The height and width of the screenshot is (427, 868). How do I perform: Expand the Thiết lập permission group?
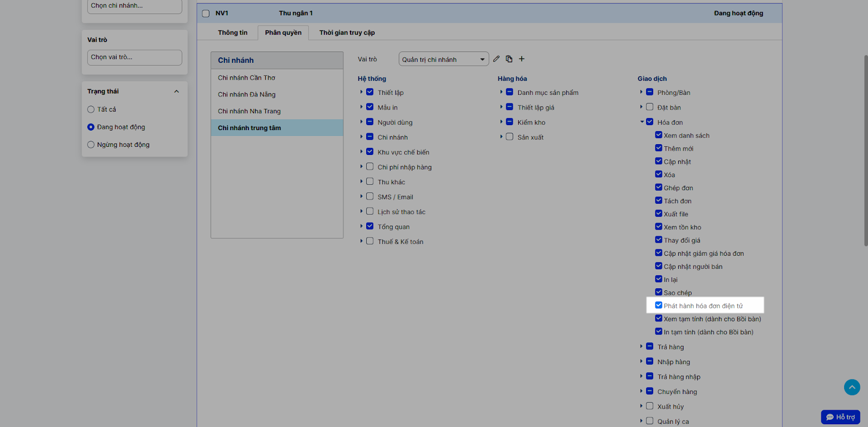pyautogui.click(x=361, y=92)
